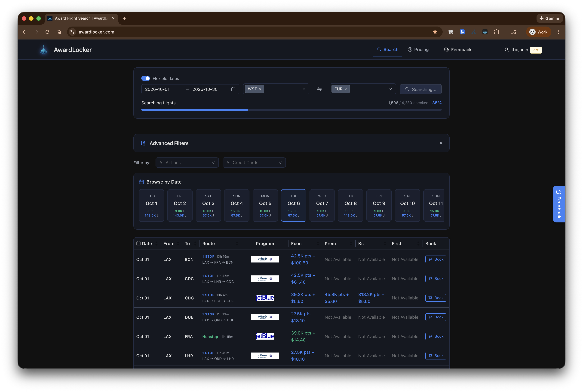Click the browser home icon
This screenshot has height=392, width=583.
(59, 32)
